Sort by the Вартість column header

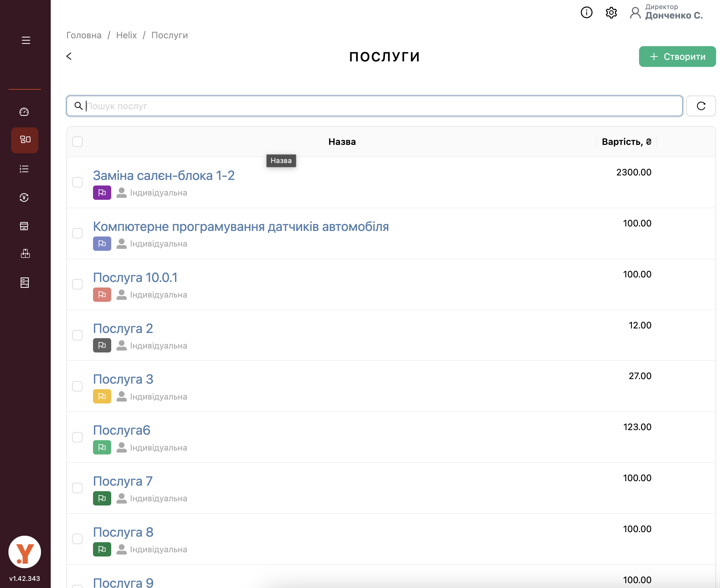[626, 142]
